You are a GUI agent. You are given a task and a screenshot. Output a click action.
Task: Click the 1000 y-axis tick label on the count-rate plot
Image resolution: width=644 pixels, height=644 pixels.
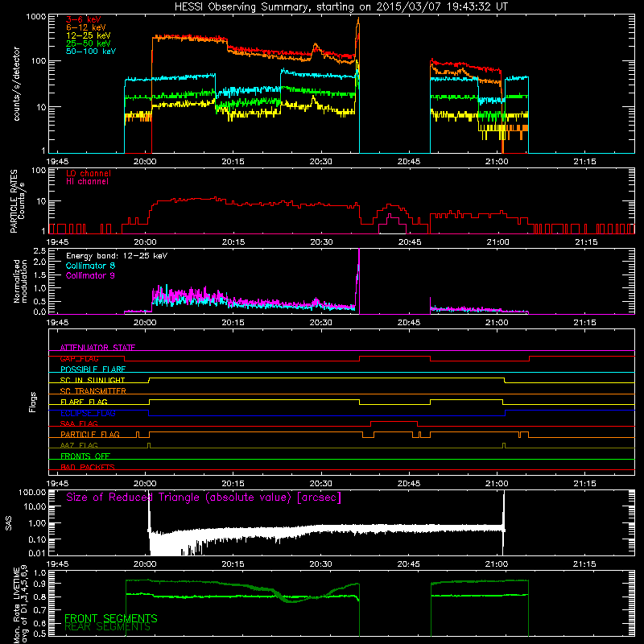pos(35,17)
